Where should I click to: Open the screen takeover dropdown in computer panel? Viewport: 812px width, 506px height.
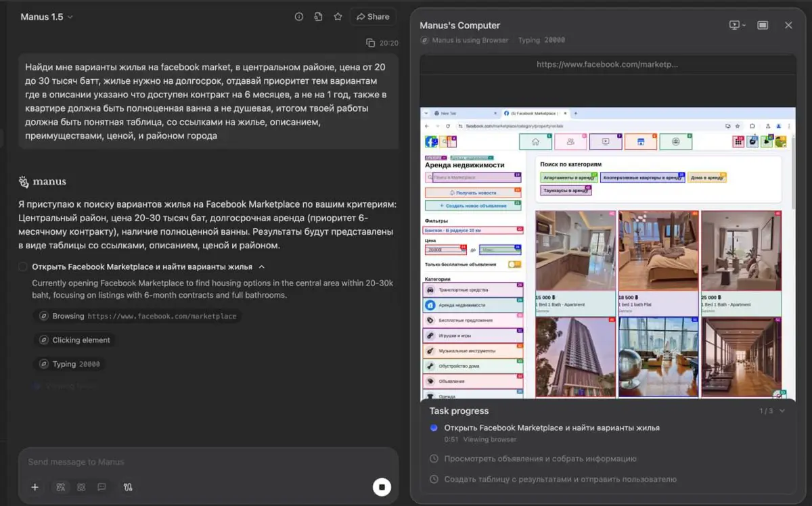coord(737,25)
